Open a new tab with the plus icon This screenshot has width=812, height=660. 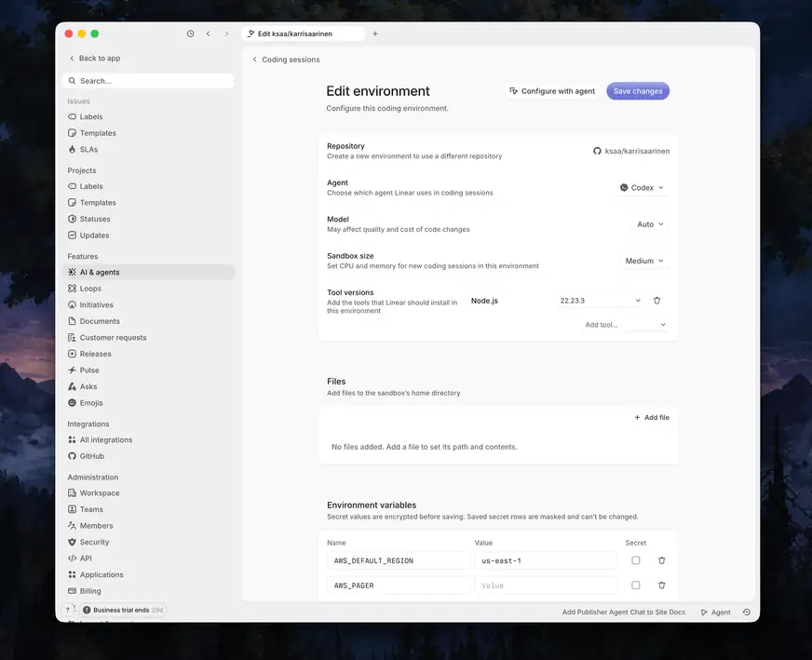pyautogui.click(x=375, y=34)
